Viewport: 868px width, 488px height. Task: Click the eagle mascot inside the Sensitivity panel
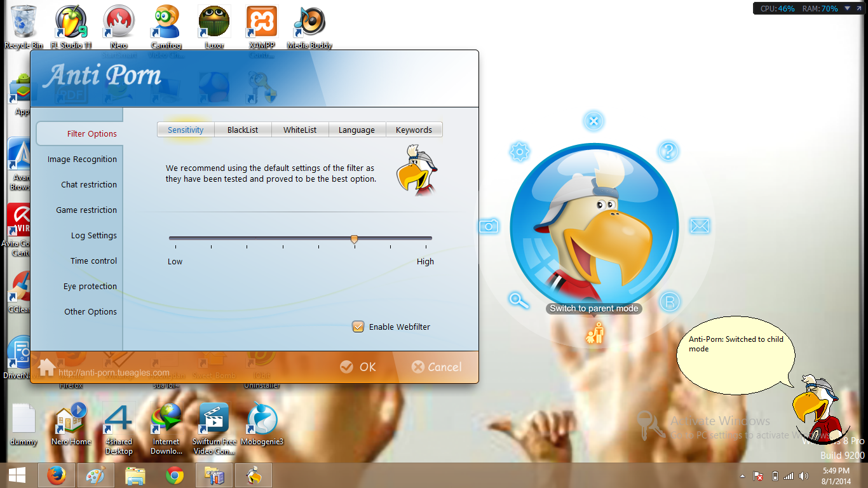(417, 169)
